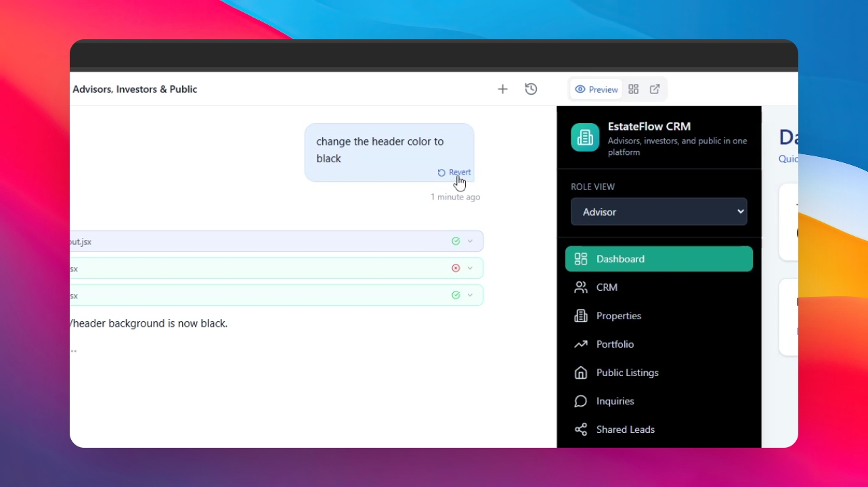Screen dimensions: 868x487
Task: Open version history clock icon
Action: pos(531,89)
